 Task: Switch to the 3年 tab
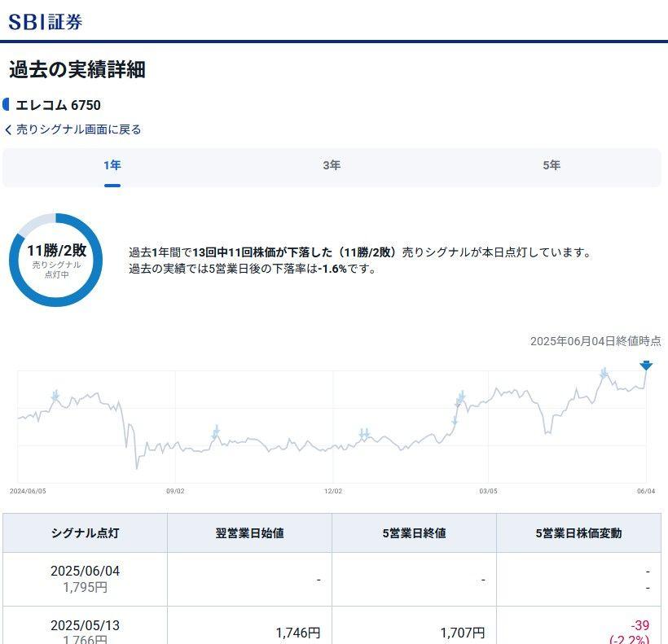click(x=332, y=165)
